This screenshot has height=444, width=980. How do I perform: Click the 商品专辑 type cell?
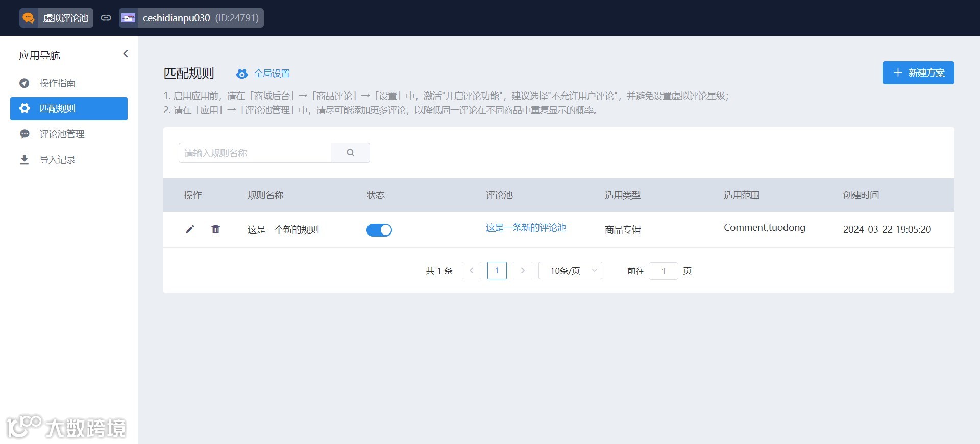pyautogui.click(x=623, y=230)
